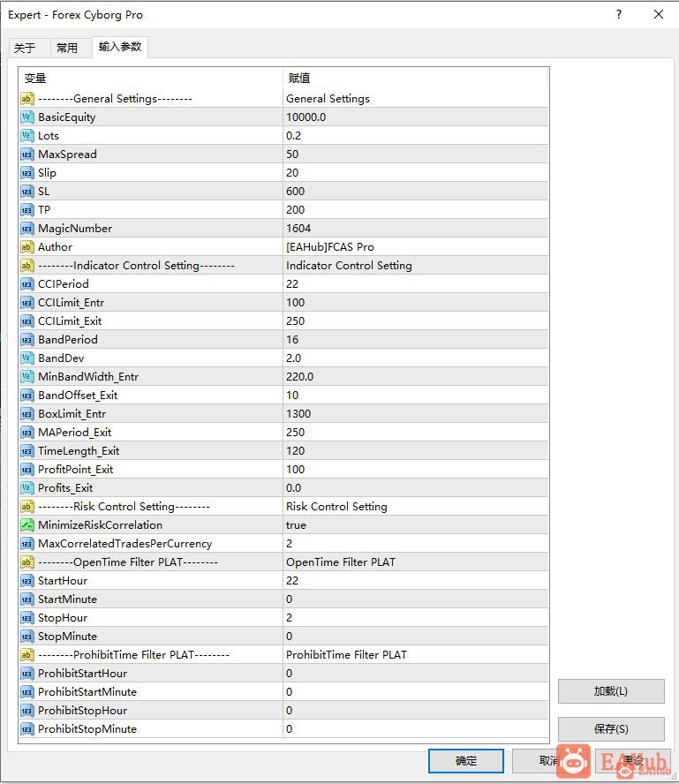Select the TimeLength_Exit value 120
This screenshot has height=784, width=679.
(296, 450)
